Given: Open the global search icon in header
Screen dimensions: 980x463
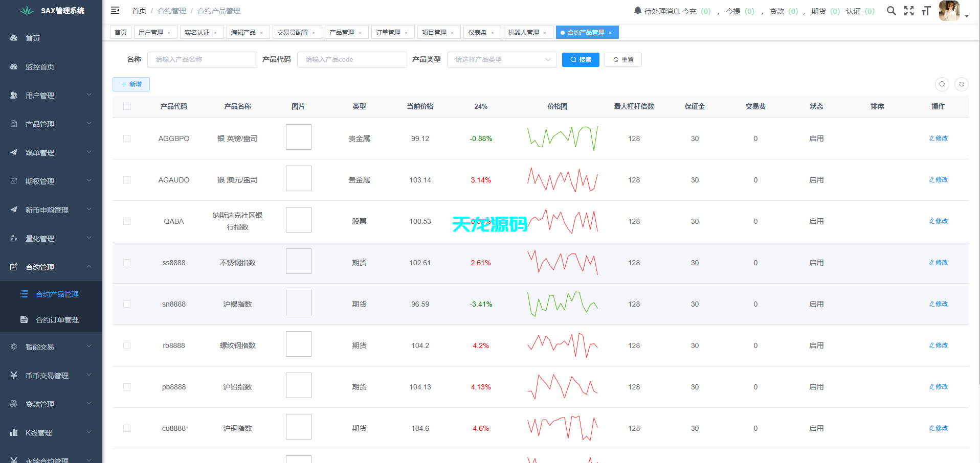Looking at the screenshot, I should click(x=892, y=10).
